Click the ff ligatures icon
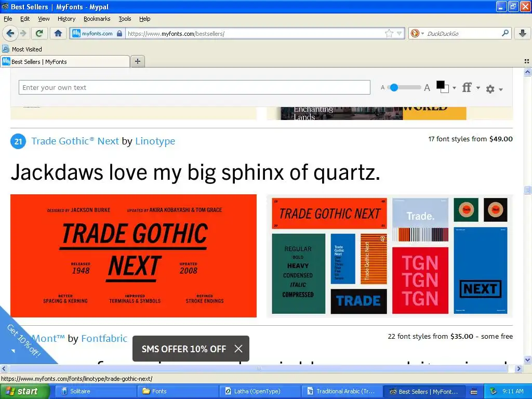Screen dimensions: 532x399 pos(467,87)
